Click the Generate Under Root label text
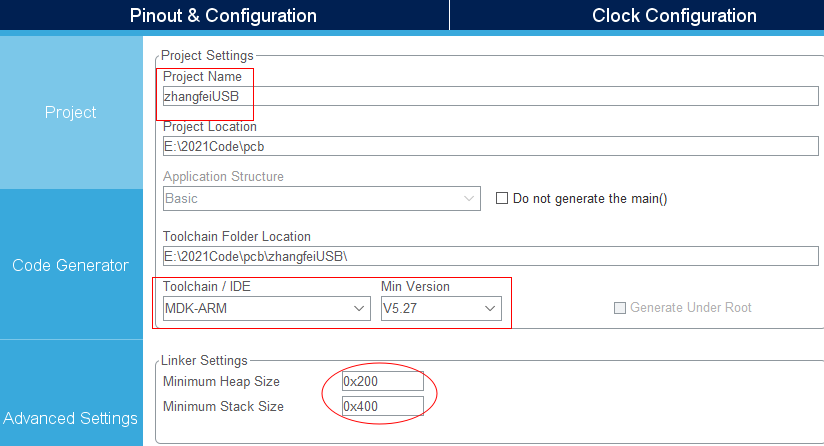This screenshot has width=824, height=446. (x=691, y=307)
